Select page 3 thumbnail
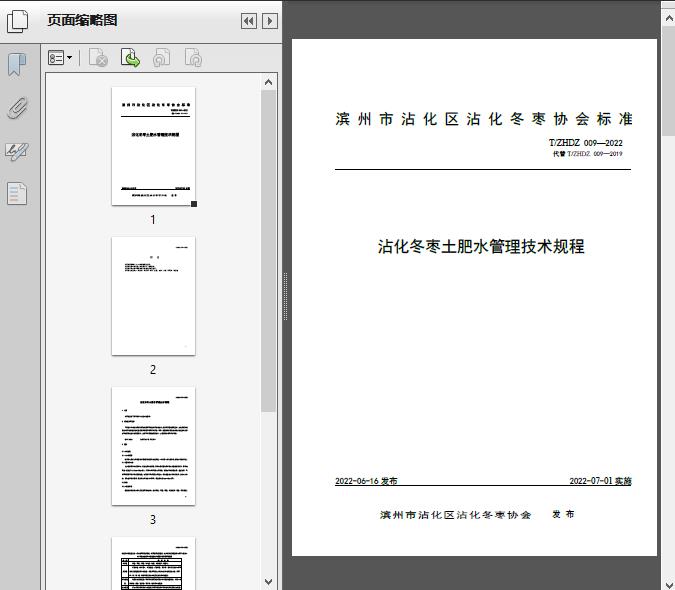Image resolution: width=675 pixels, height=590 pixels. tap(153, 446)
